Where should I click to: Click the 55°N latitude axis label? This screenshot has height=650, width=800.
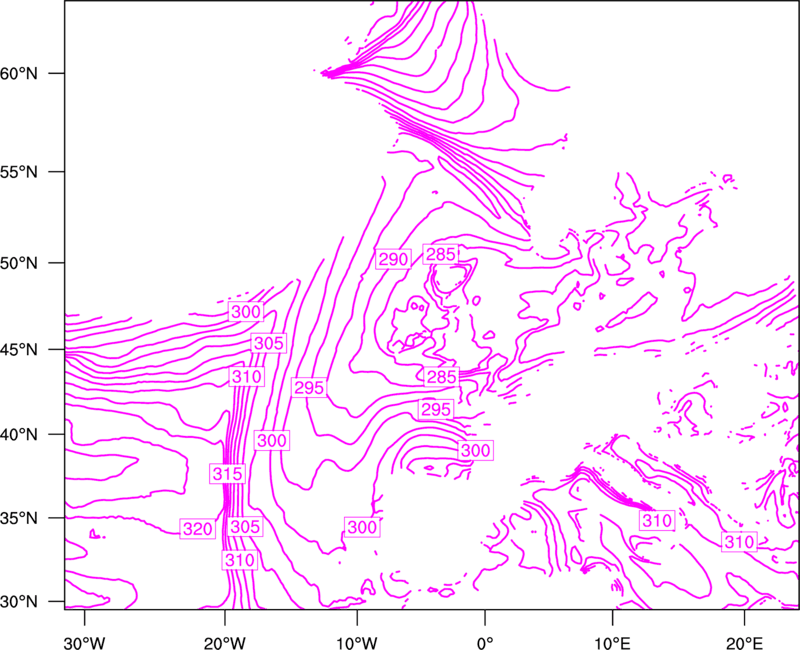click(19, 172)
